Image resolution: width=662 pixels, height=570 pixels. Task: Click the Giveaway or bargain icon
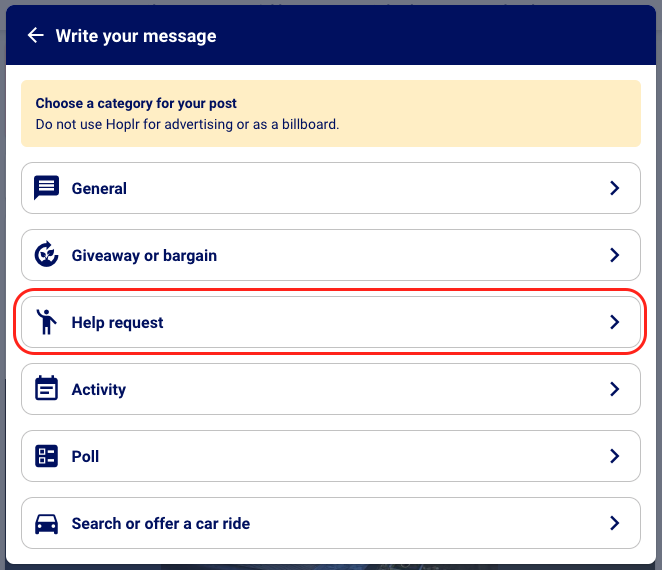point(46,255)
